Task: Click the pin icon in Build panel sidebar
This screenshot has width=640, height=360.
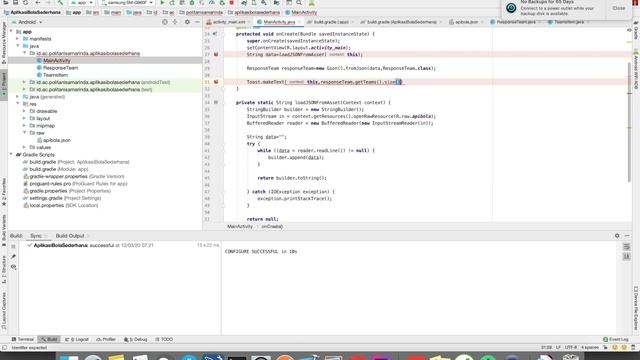Action: point(13,256)
